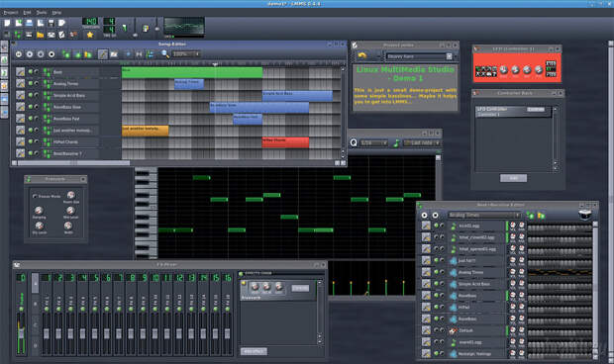Select edit mode in Song Editor toolbar
The height and width of the screenshot is (364, 614).
coord(114,54)
